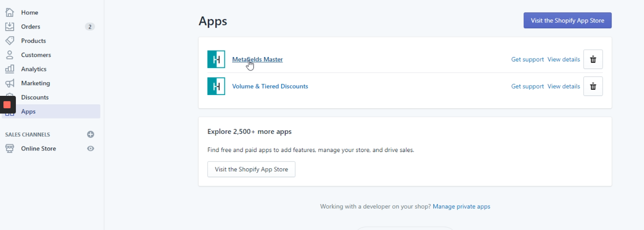Viewport: 644px width, 230px height.
Task: Click the Orders count badge 2
Action: point(90,27)
